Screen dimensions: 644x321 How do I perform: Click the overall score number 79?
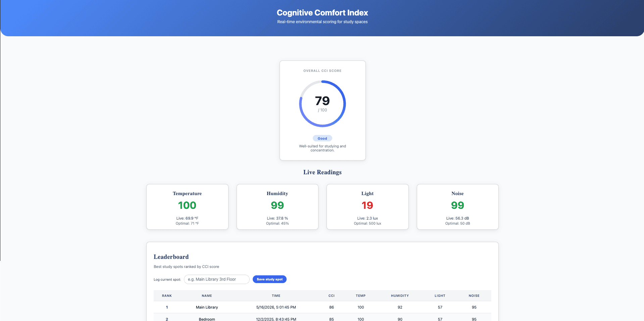coord(323,101)
